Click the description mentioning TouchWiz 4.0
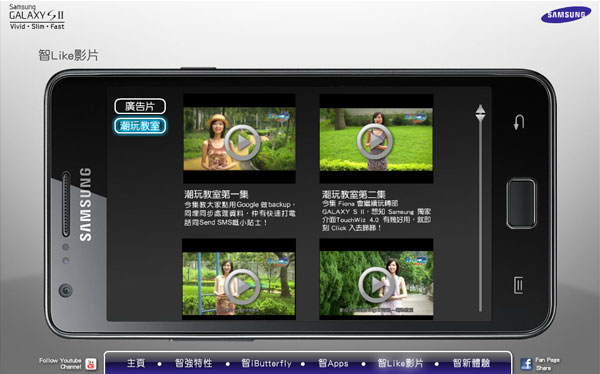The image size is (600, 374). pyautogui.click(x=376, y=216)
